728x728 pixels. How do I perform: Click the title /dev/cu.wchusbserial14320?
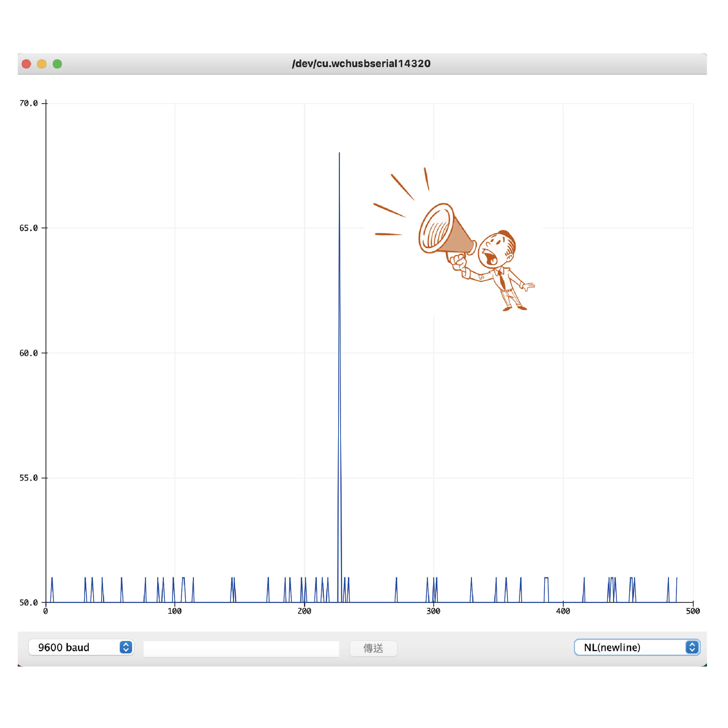click(x=361, y=63)
